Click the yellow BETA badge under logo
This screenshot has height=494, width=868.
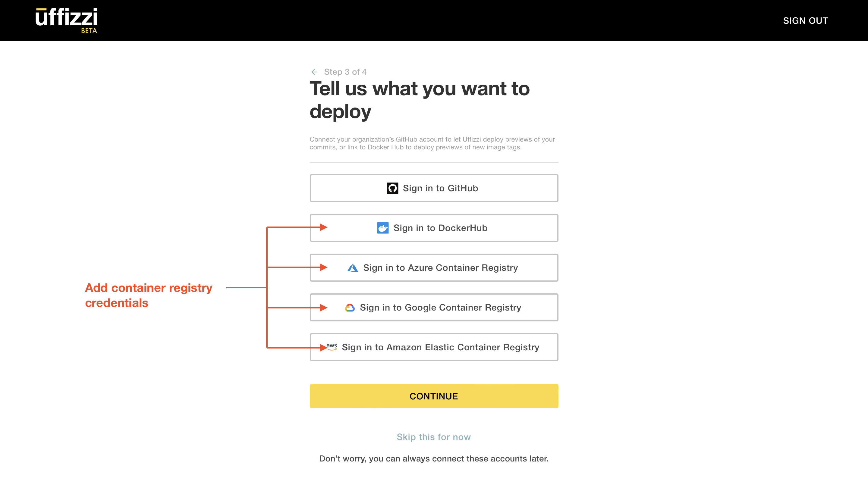[89, 31]
